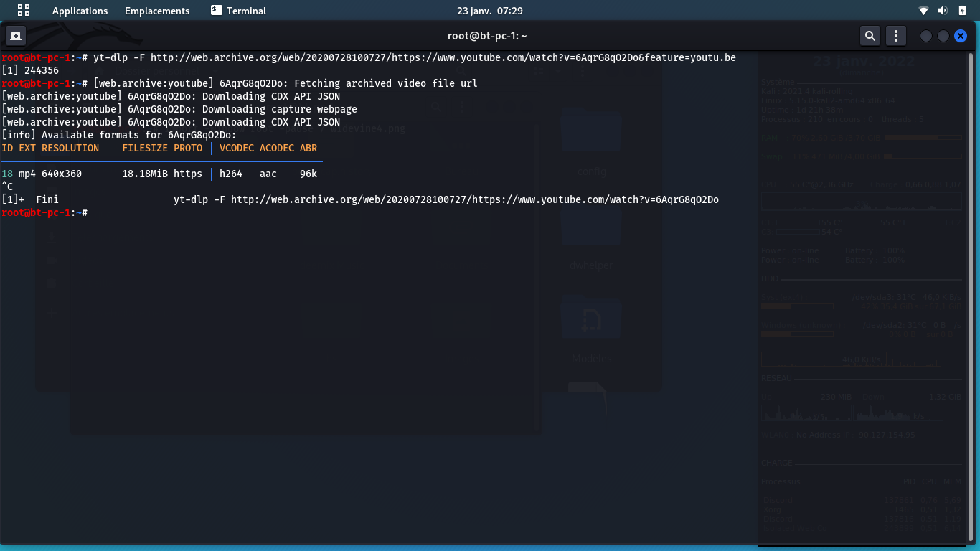Open terminal search with magnifier icon
980x551 pixels.
[870, 35]
